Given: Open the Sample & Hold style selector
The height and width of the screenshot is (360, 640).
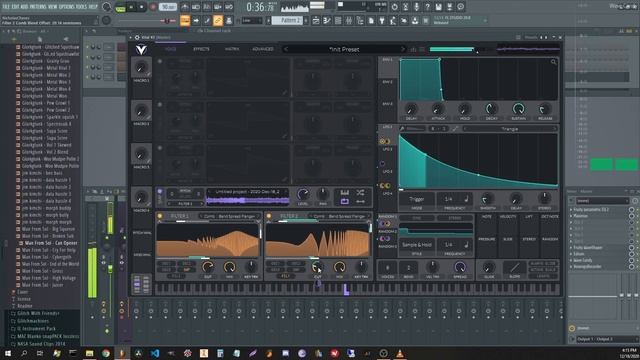Looking at the screenshot, I should pyautogui.click(x=416, y=245).
